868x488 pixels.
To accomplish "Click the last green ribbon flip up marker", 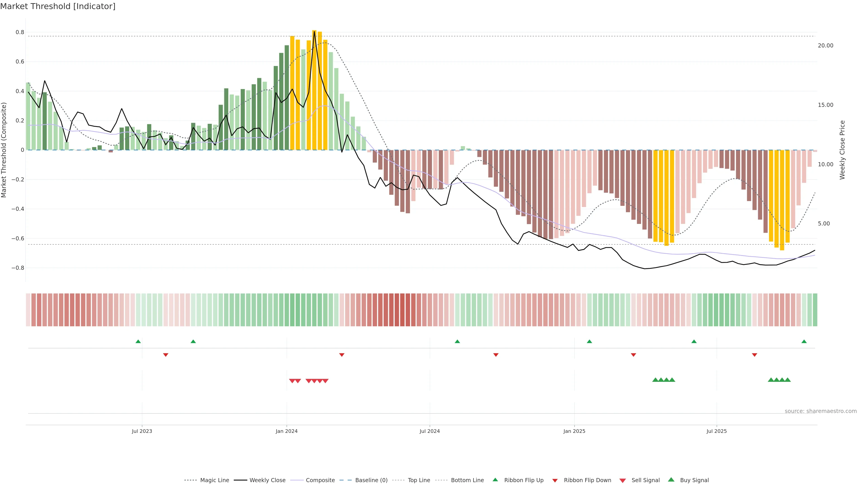I will tap(804, 342).
